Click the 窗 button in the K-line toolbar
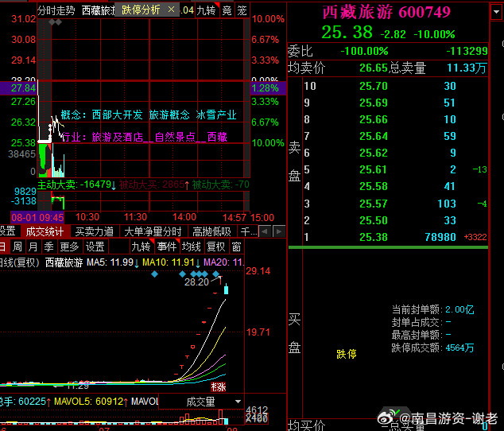The image size is (504, 431). coord(237,247)
